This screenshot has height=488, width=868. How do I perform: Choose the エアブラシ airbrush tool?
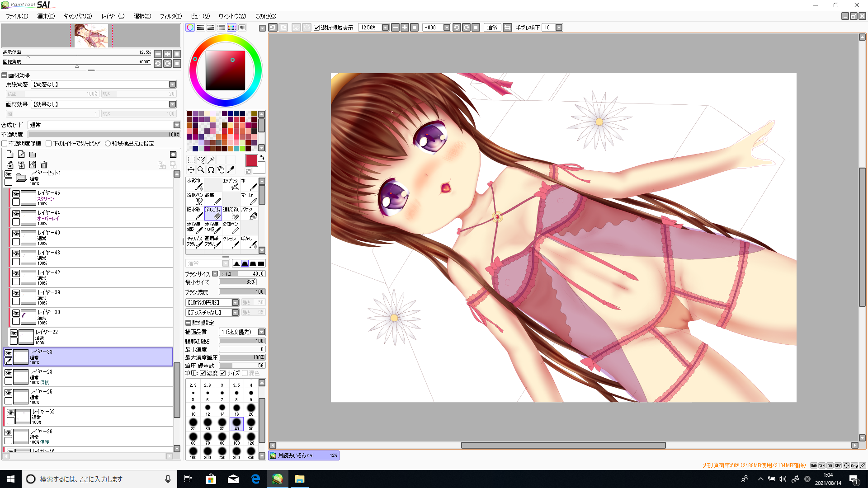231,184
